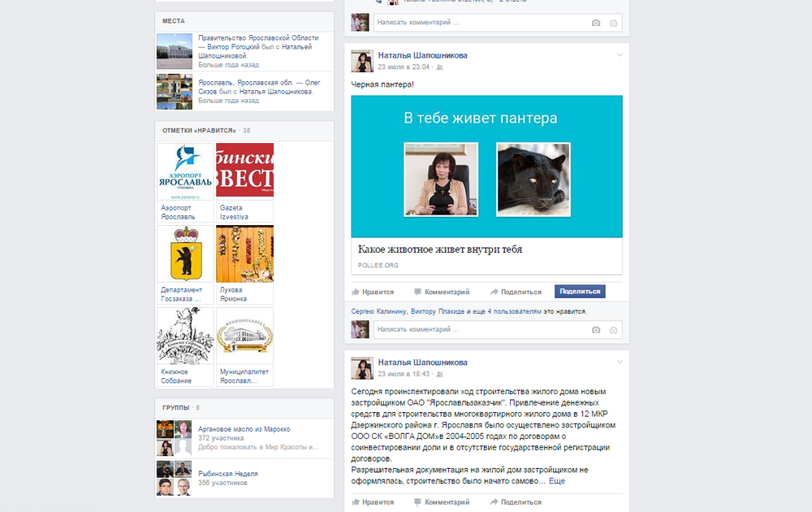Click Поделиться under the construction post
Viewport: 812px width, 512px height.
(516, 502)
